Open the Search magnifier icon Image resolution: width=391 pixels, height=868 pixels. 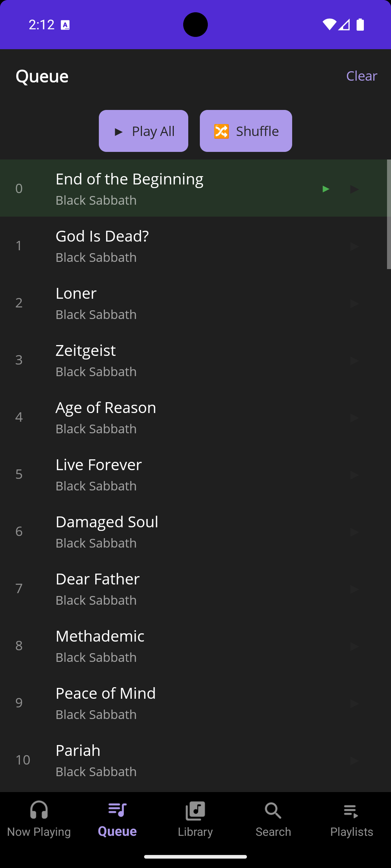coord(273,811)
